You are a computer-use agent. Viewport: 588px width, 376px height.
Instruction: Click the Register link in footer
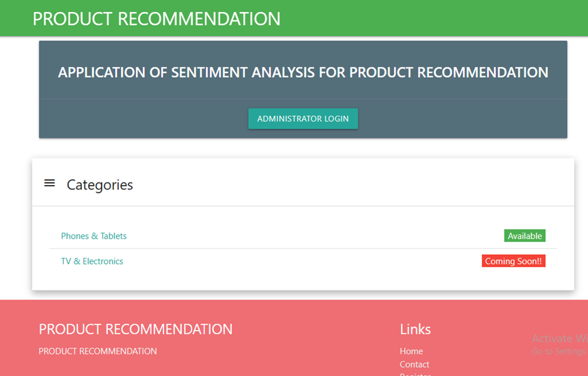tap(415, 374)
